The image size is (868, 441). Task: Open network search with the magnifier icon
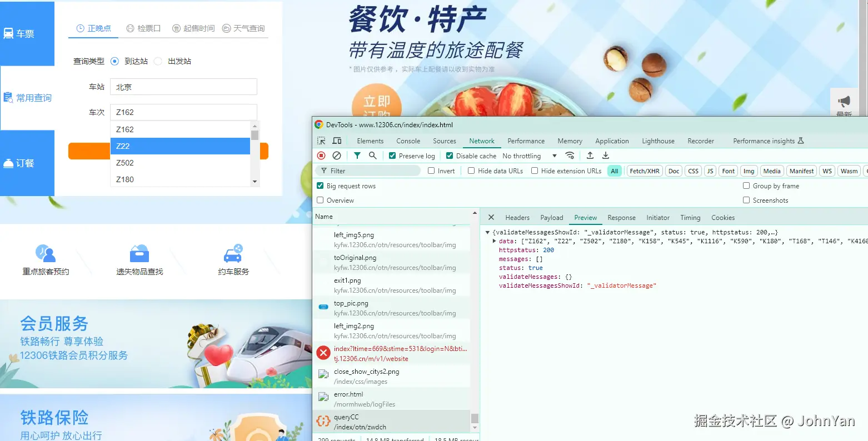[x=373, y=156]
